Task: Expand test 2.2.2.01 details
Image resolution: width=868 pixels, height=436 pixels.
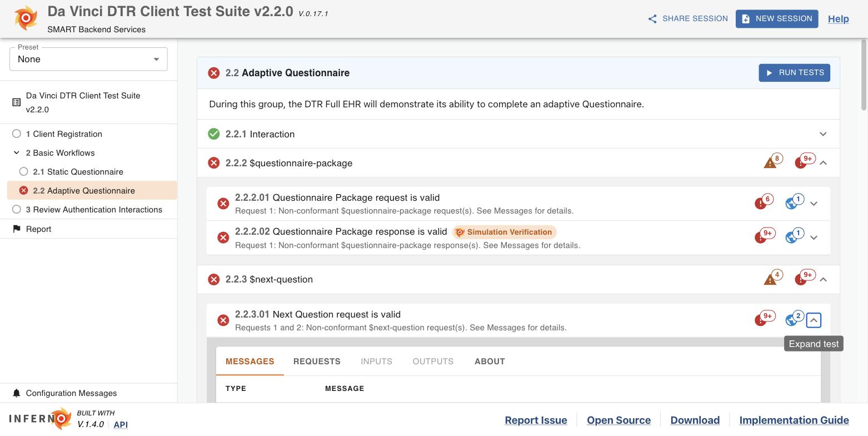Action: pyautogui.click(x=814, y=204)
